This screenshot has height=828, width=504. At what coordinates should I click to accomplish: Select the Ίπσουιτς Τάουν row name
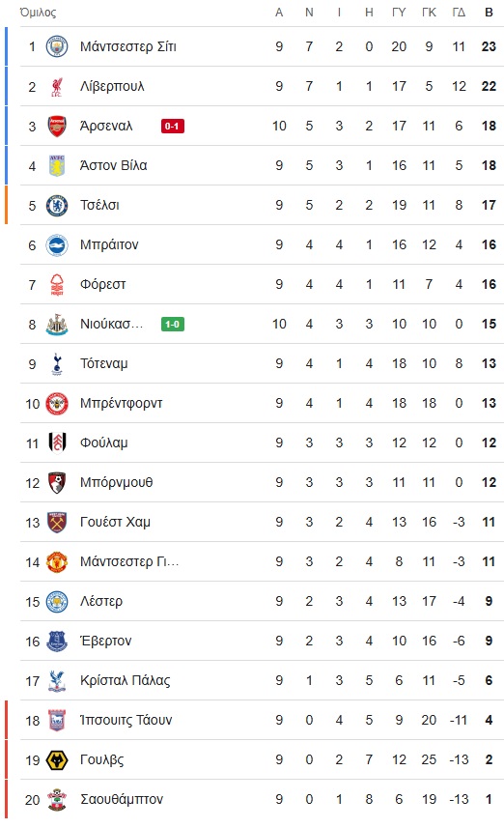click(x=126, y=721)
